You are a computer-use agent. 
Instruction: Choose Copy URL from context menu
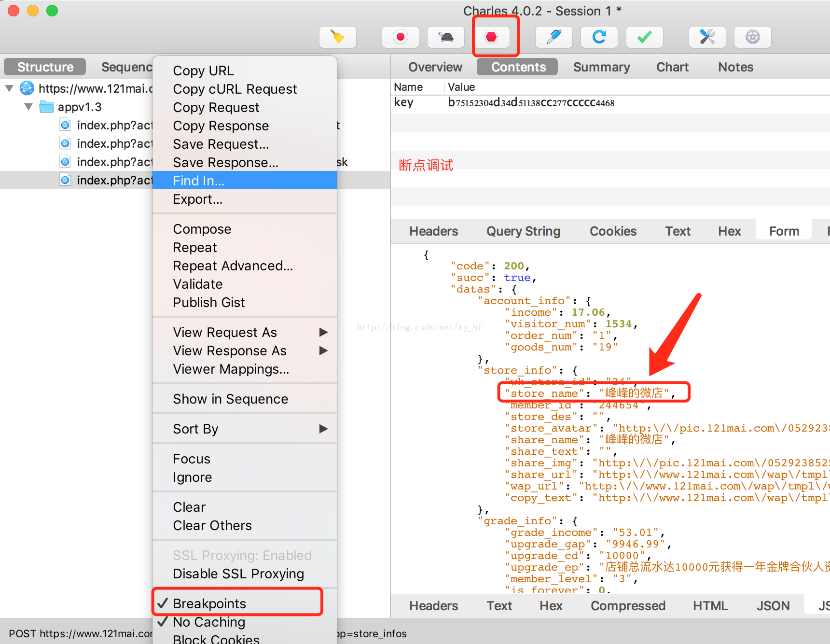[x=245, y=70]
